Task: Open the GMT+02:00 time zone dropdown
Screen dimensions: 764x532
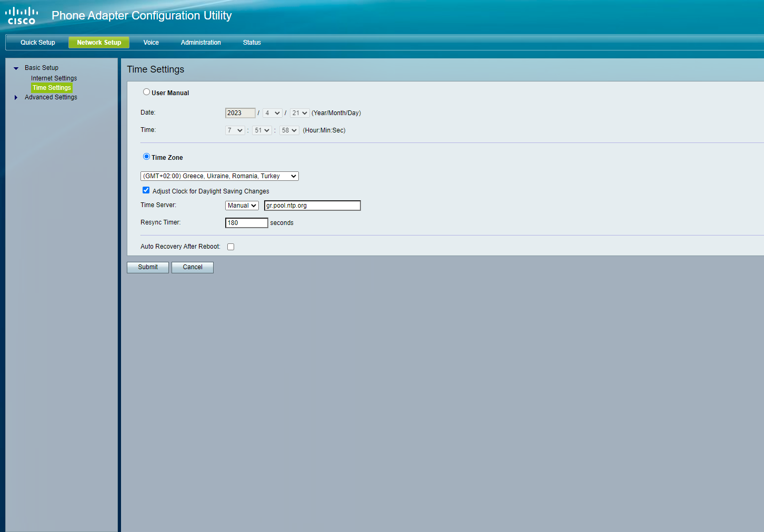Action: (x=219, y=176)
